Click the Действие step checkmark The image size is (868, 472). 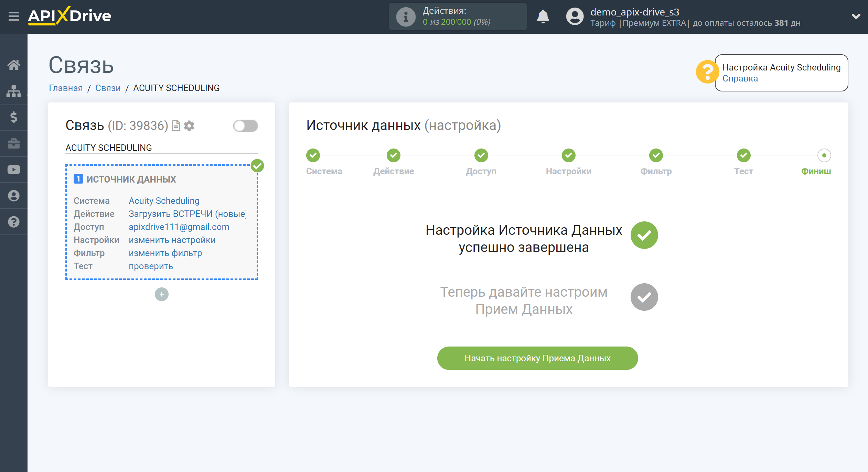(394, 155)
